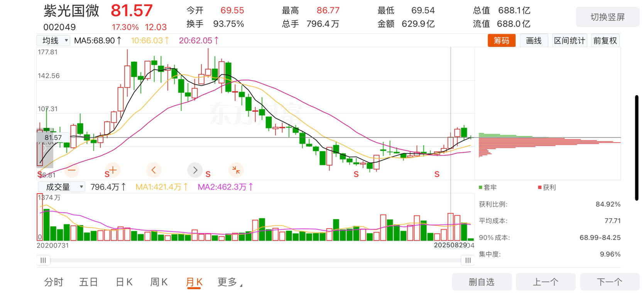Click the stock code 002049

click(59, 27)
